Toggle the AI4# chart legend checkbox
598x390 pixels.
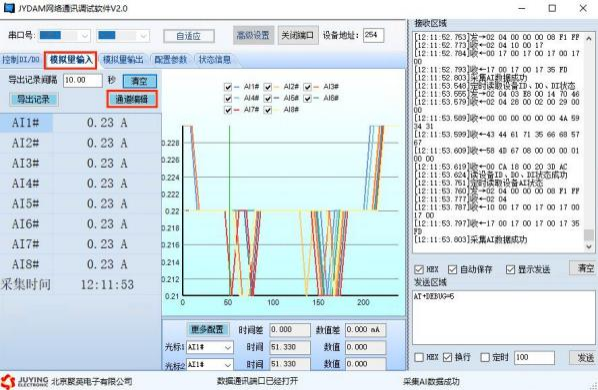[x=228, y=99]
